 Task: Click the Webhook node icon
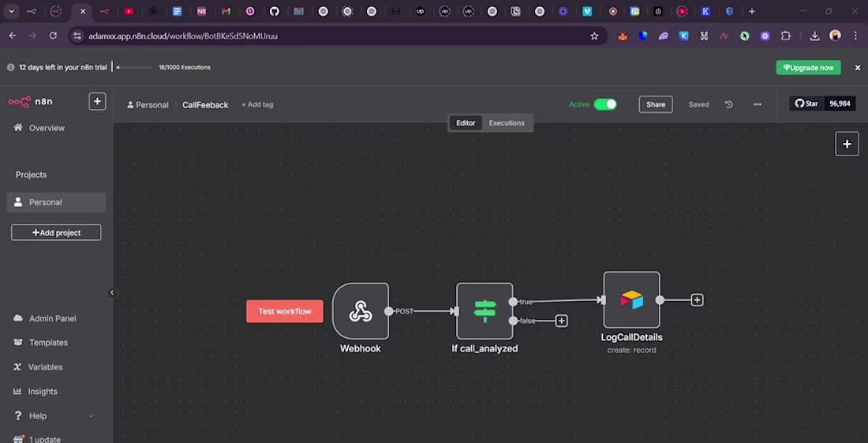361,310
